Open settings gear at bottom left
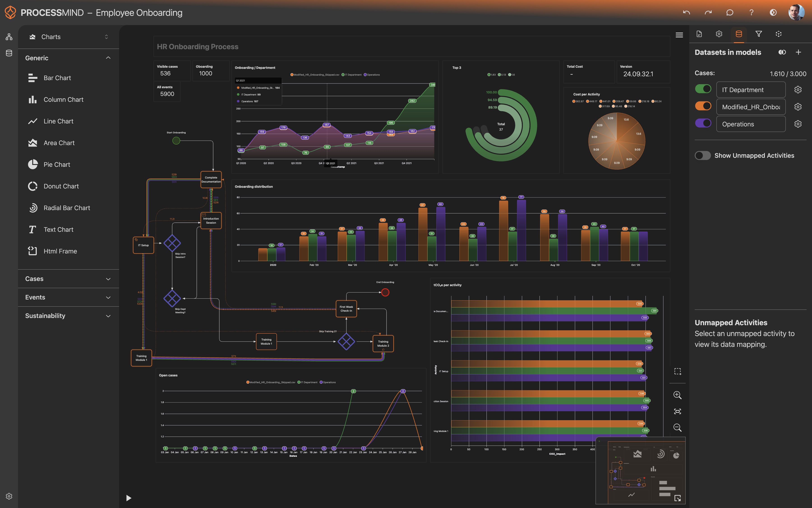 point(9,496)
